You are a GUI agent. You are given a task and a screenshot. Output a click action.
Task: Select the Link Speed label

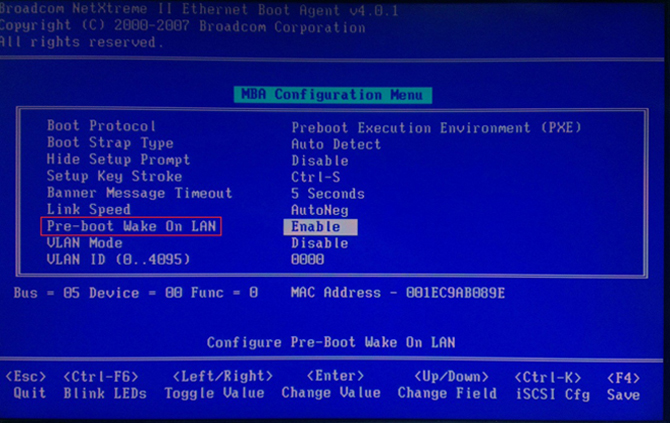coord(88,209)
